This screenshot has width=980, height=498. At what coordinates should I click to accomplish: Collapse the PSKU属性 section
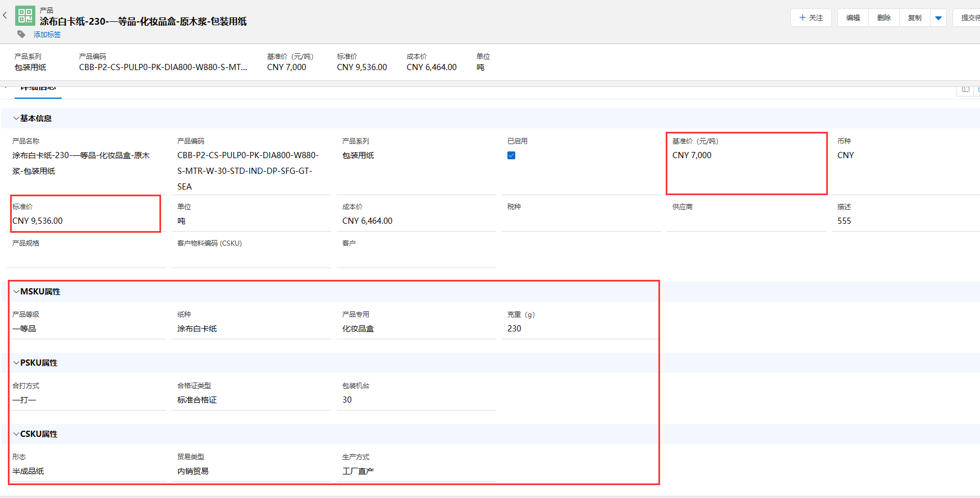16,363
